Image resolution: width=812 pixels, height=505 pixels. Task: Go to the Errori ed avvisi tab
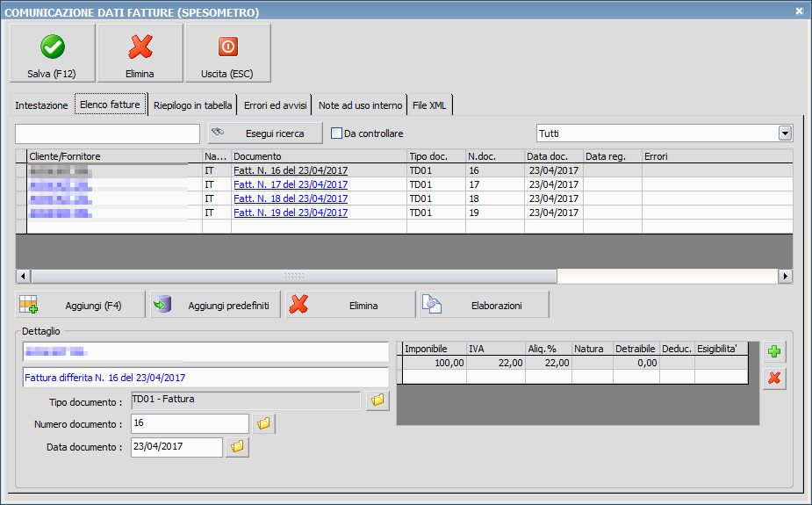click(276, 105)
